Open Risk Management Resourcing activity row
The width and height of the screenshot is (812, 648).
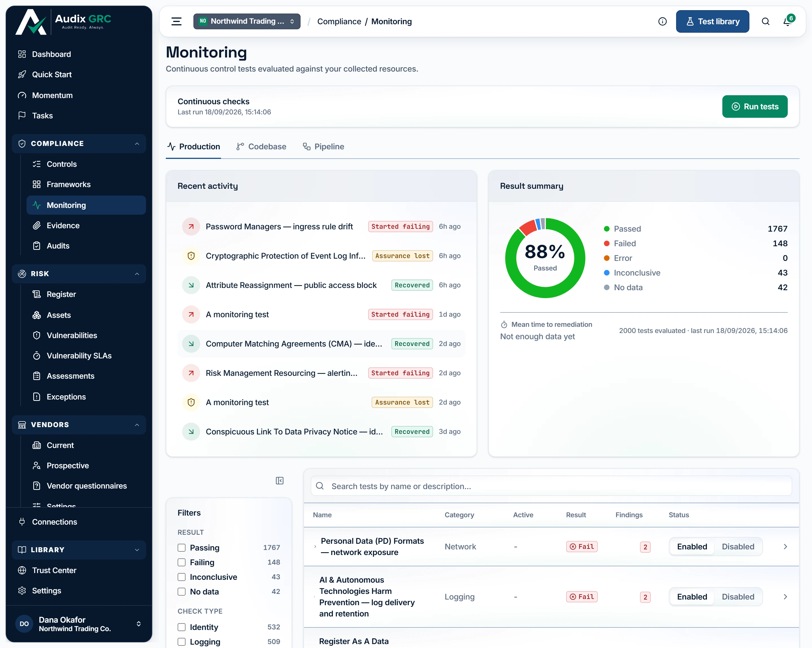click(x=321, y=373)
